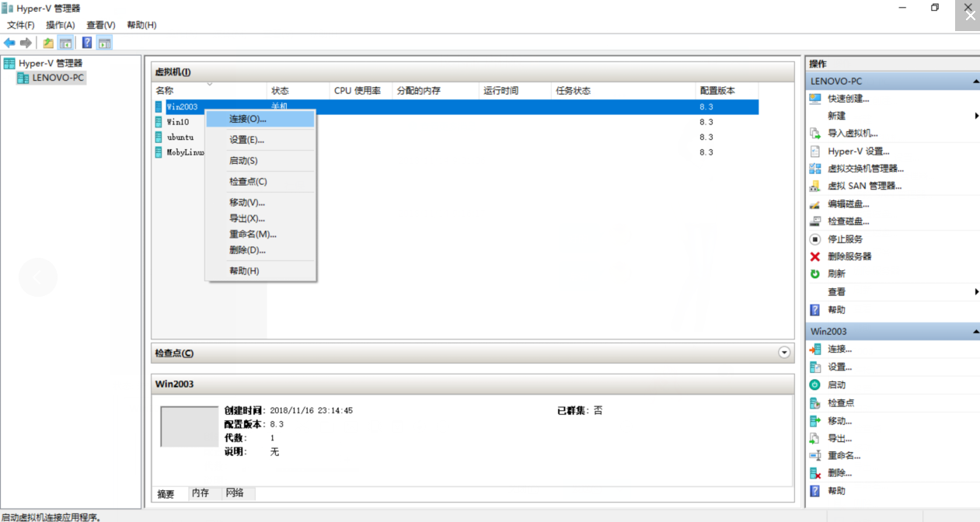Screen dimensions: 980x522
Task: Click the Up one level folder icon
Action: pos(48,43)
